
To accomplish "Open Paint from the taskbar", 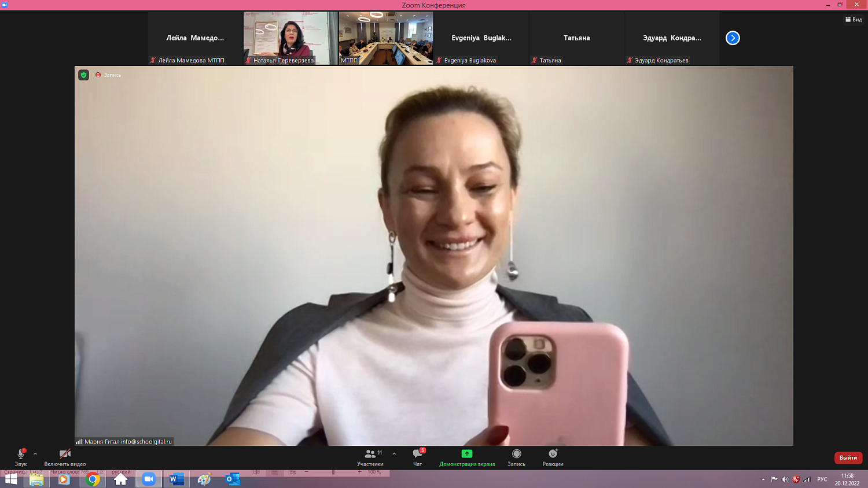I will 204,479.
